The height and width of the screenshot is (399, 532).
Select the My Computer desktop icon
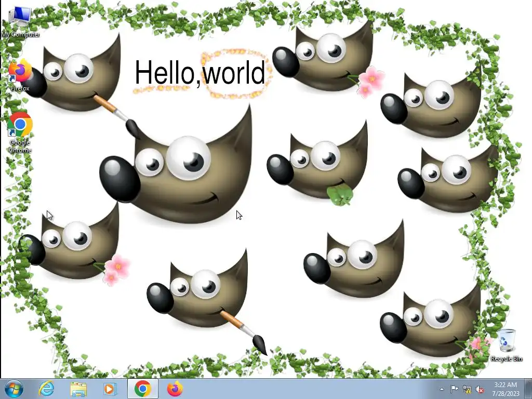20,22
